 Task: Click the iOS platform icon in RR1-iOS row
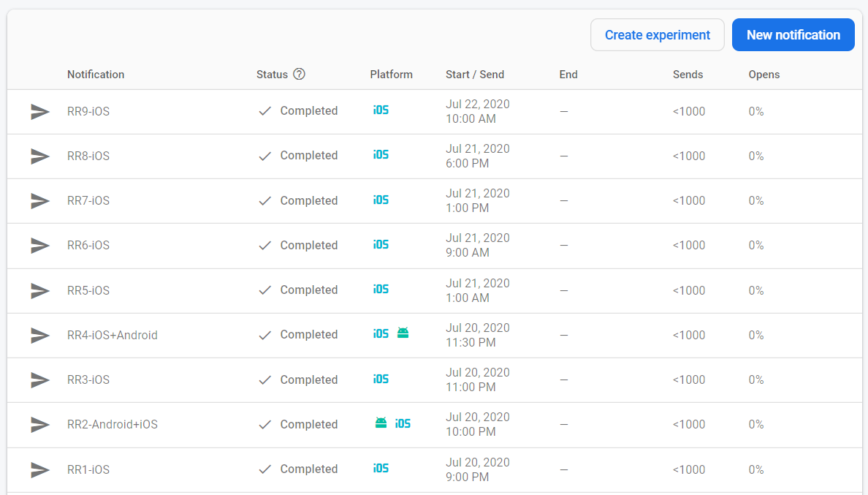381,469
